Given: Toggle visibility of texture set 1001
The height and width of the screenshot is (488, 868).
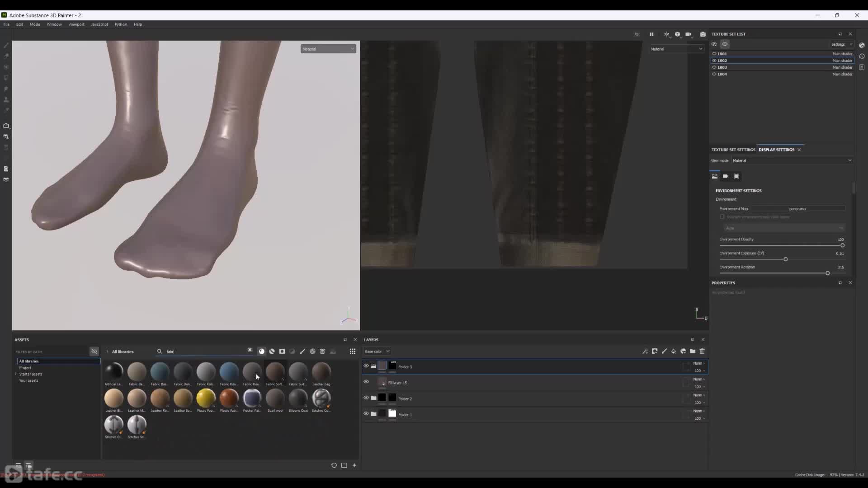Looking at the screenshot, I should click(714, 54).
